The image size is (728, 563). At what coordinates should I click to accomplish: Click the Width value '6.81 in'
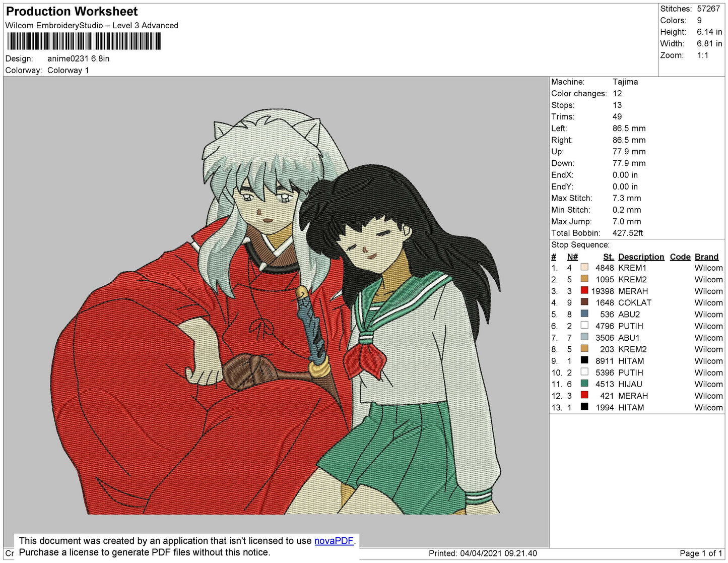[709, 43]
